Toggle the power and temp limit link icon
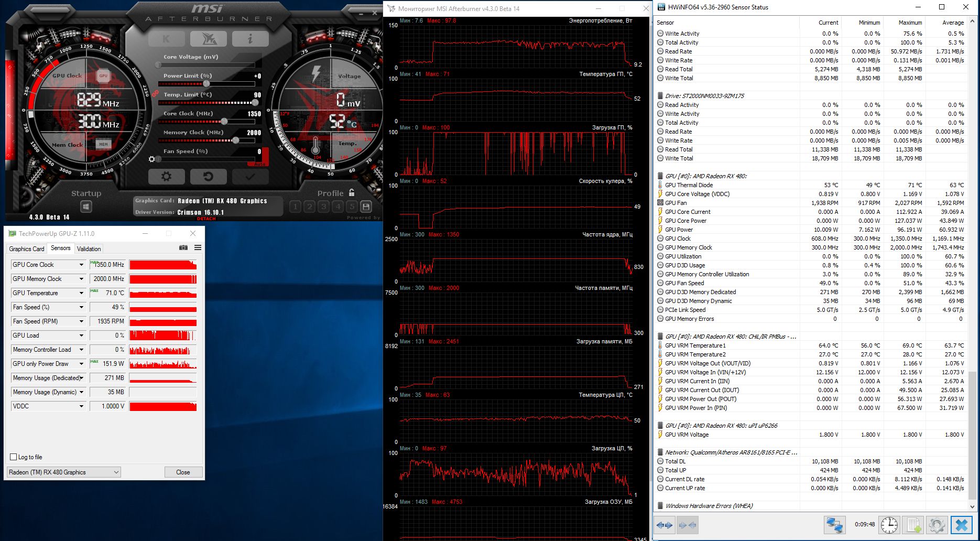Image resolution: width=980 pixels, height=541 pixels. click(x=155, y=93)
